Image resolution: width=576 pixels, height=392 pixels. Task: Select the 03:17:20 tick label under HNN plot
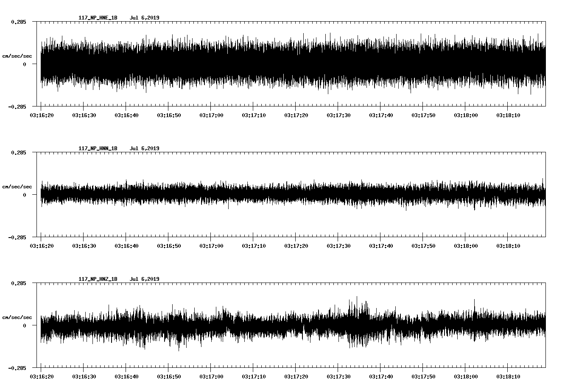click(296, 246)
